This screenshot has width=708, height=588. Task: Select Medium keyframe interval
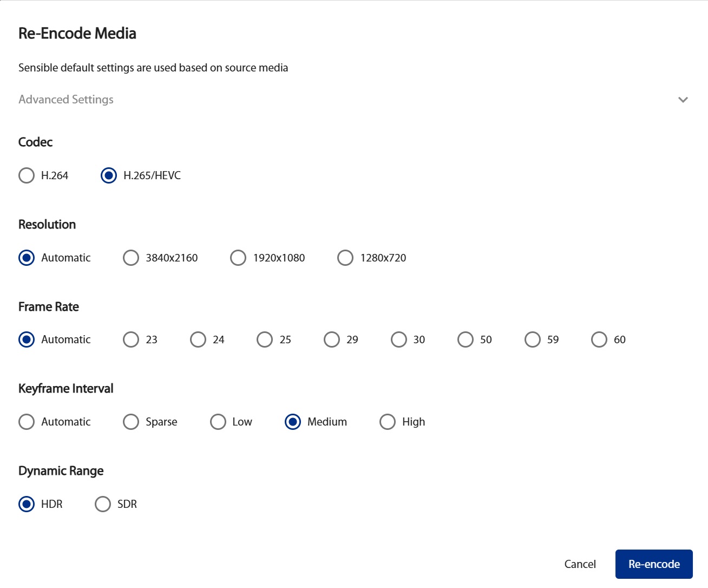(x=293, y=422)
